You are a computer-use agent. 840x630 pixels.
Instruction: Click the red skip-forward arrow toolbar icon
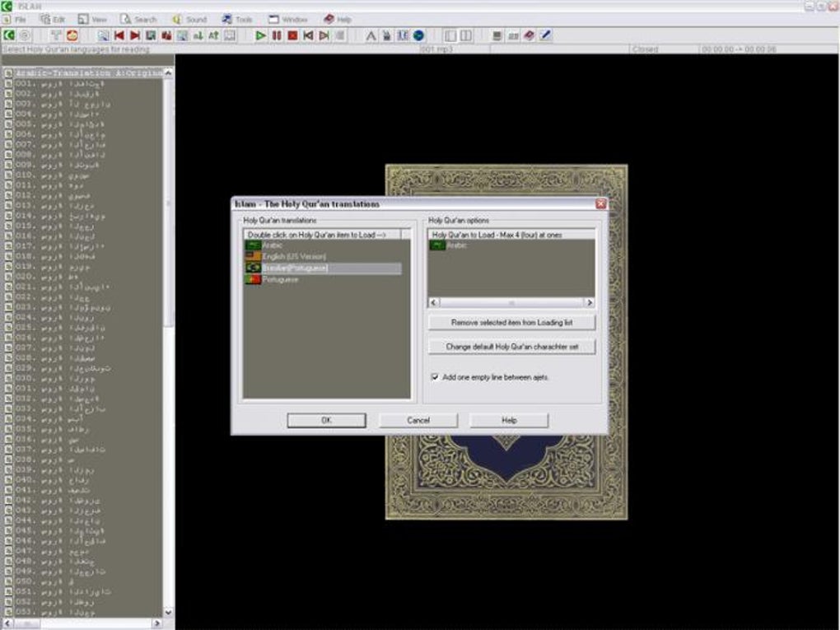(x=135, y=35)
